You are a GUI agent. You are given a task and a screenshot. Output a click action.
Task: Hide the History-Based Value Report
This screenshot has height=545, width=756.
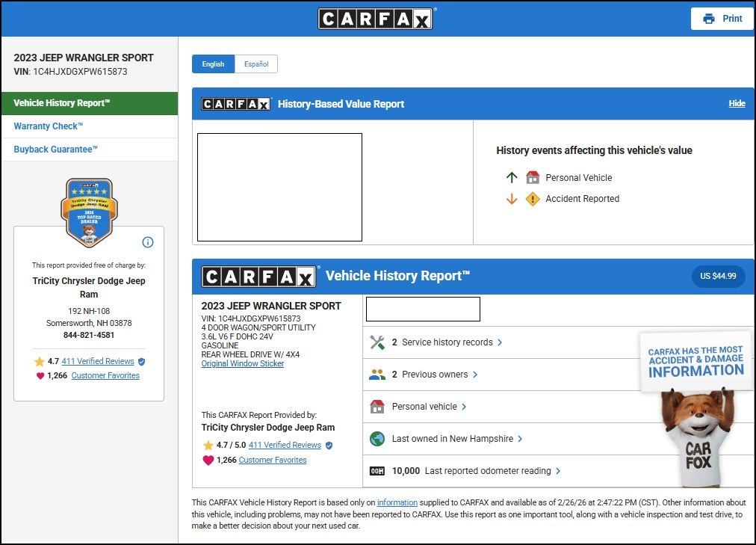tap(737, 104)
